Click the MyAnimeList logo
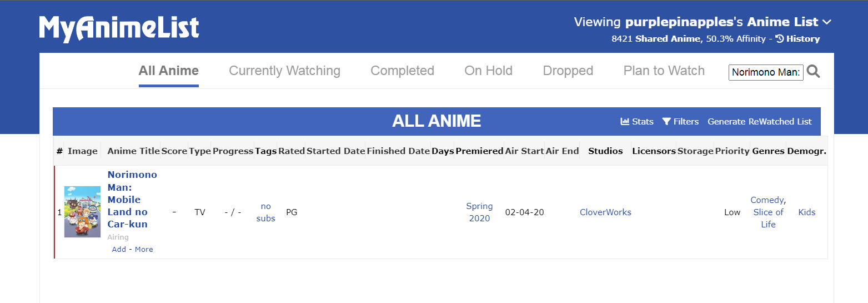 (x=119, y=29)
